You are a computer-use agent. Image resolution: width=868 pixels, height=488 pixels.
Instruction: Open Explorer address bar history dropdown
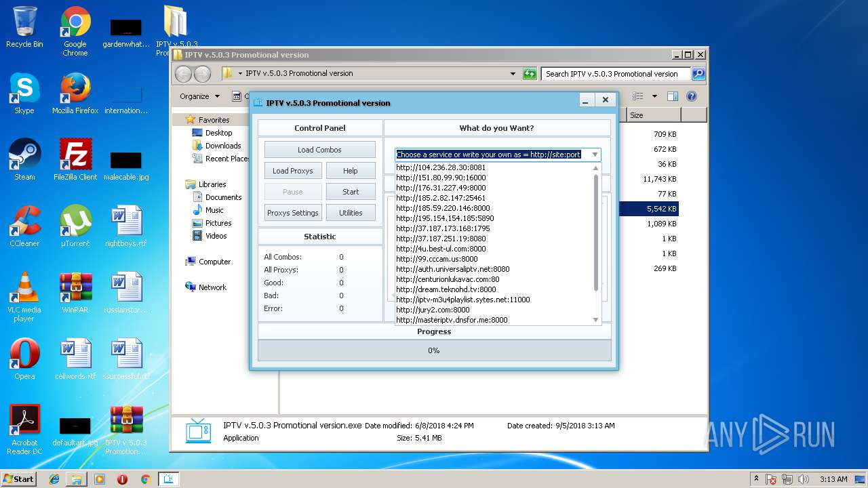point(513,74)
